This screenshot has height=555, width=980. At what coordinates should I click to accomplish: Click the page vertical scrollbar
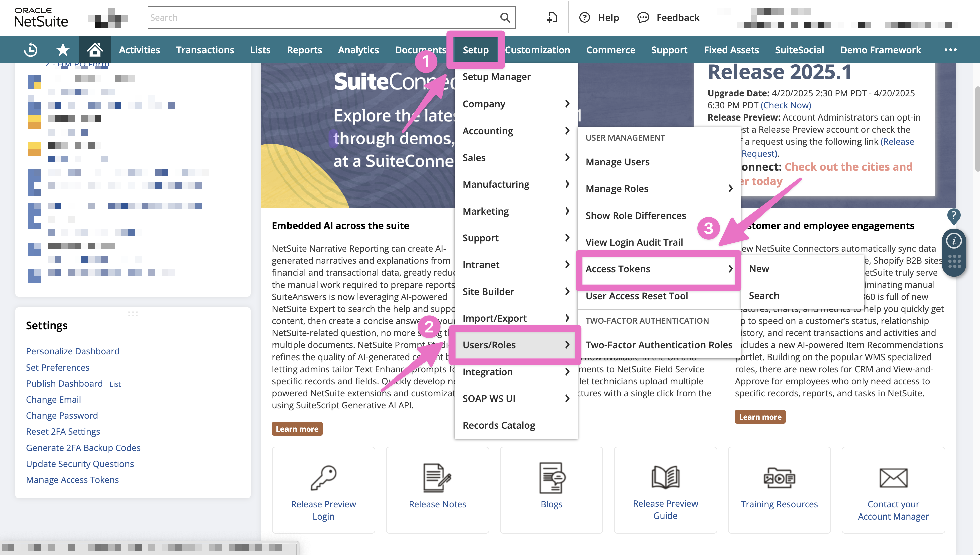click(977, 130)
